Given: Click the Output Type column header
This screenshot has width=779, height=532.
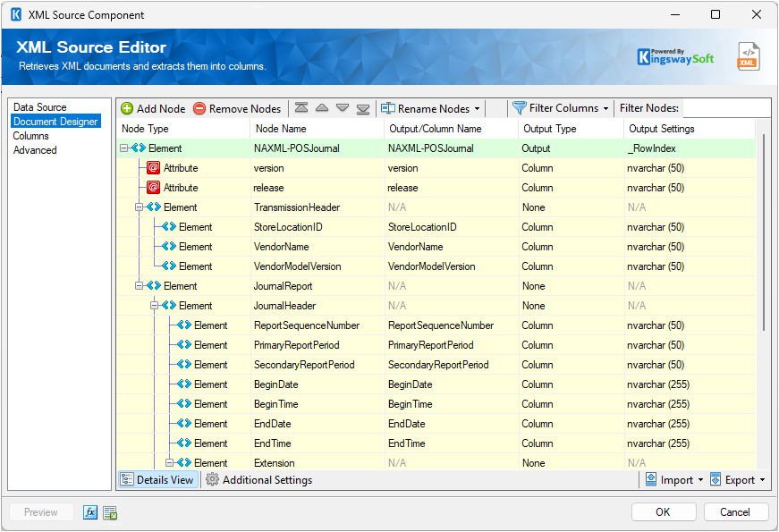Looking at the screenshot, I should 571,129.
